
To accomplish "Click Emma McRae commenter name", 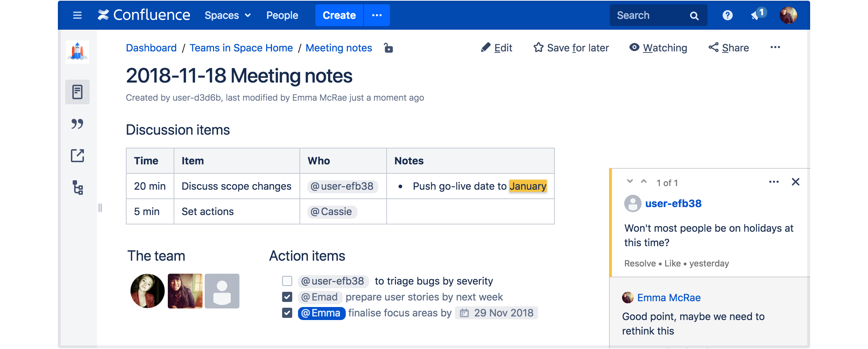I will [x=669, y=298].
